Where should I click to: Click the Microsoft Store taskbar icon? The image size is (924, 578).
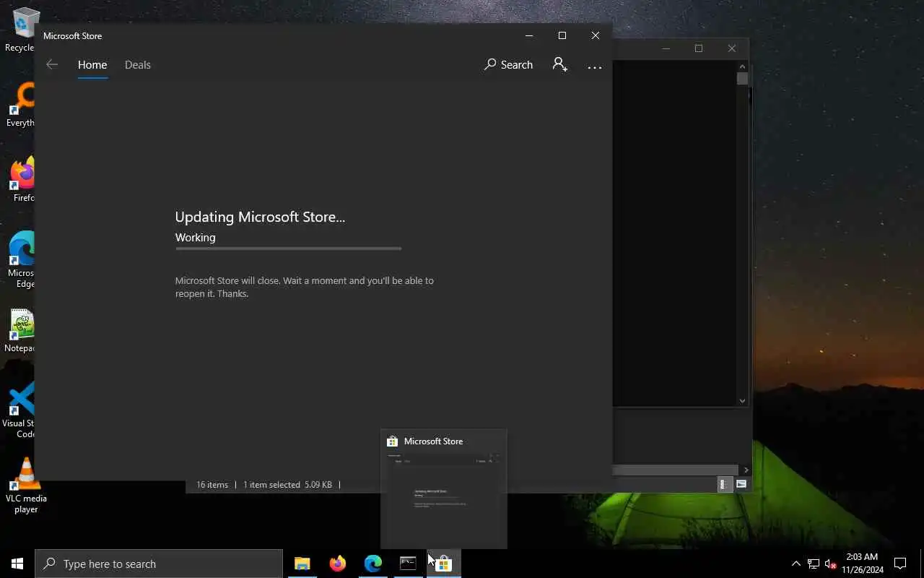[x=443, y=564]
